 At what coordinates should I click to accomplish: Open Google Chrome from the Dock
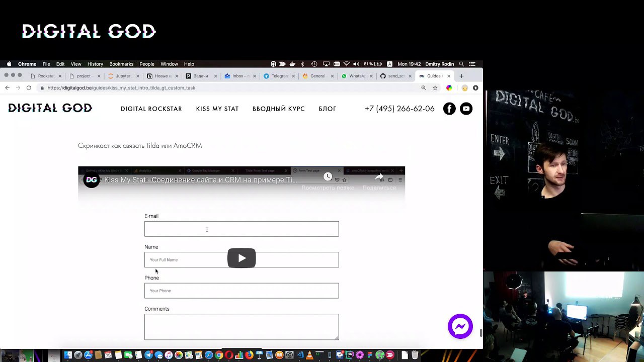219,355
